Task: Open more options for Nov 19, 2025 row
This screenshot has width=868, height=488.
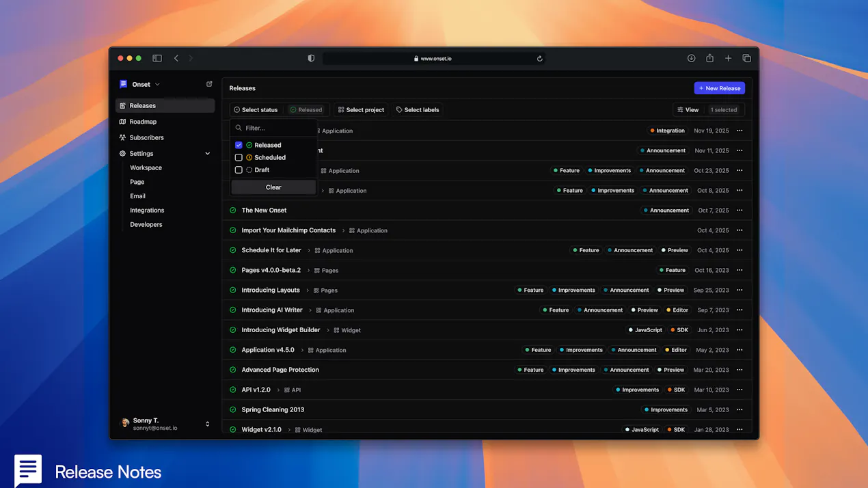Action: [x=740, y=131]
